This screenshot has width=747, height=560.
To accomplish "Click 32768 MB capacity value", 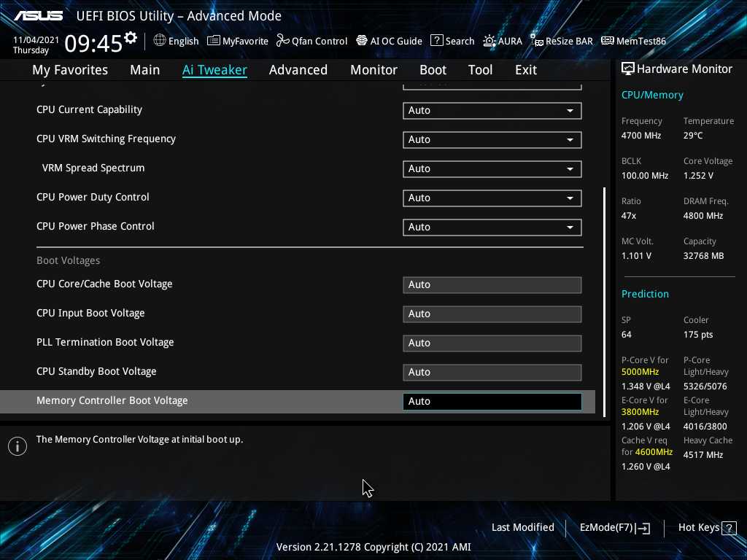I will [x=704, y=256].
